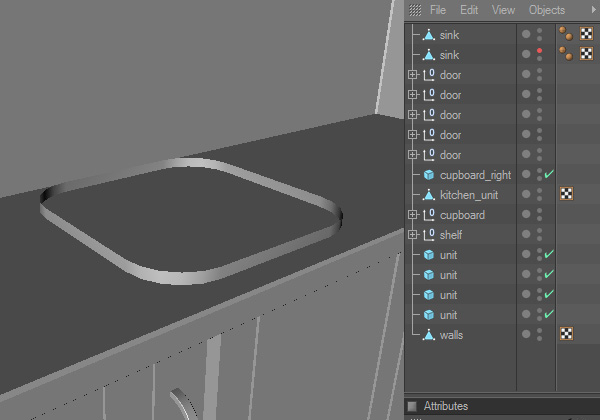
Task: Select the kitchen_unit texture tag
Action: pyautogui.click(x=566, y=194)
